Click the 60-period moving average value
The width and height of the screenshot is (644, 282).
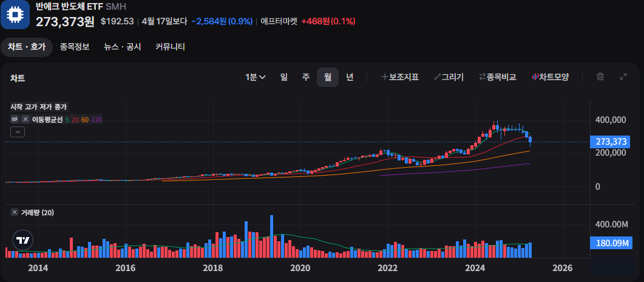coord(85,120)
